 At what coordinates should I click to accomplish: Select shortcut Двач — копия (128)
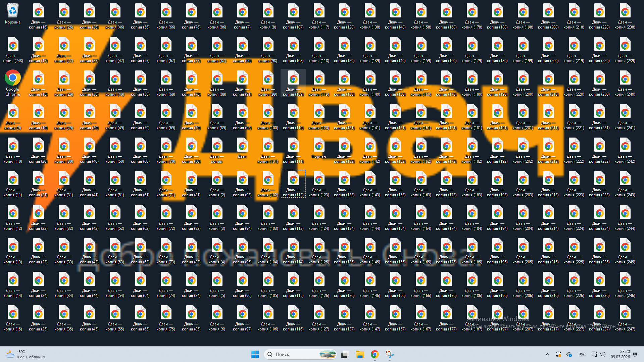pos(344,16)
